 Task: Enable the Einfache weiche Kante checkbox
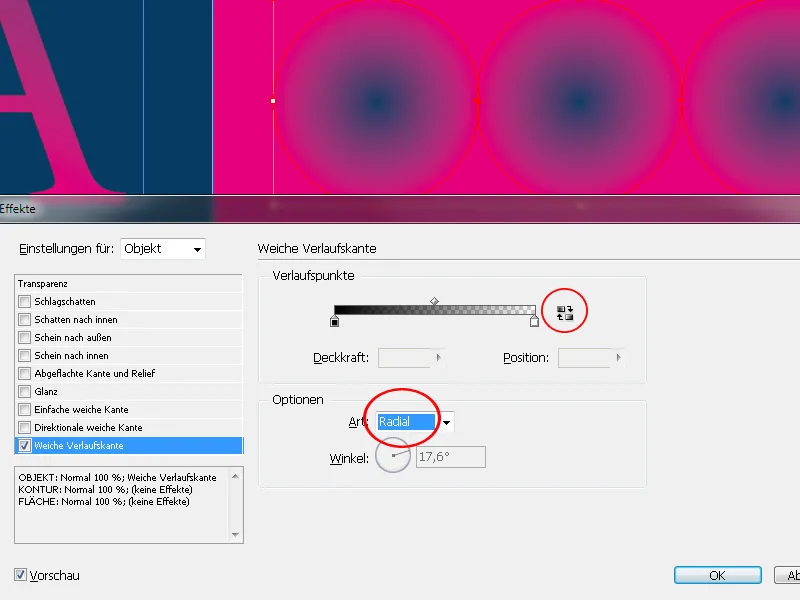coord(24,409)
